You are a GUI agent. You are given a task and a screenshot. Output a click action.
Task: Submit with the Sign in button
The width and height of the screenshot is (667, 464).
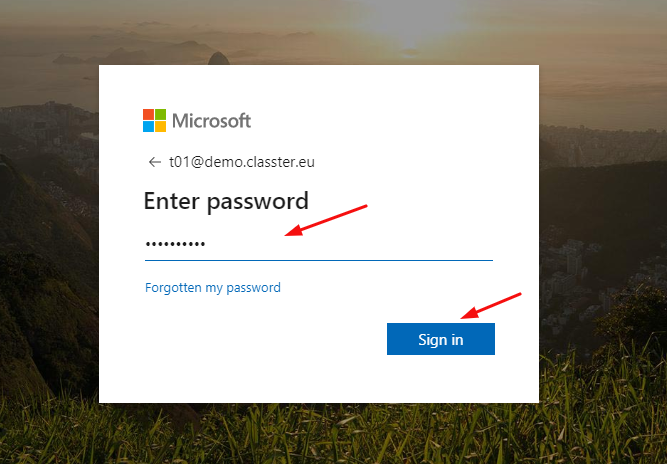(441, 339)
